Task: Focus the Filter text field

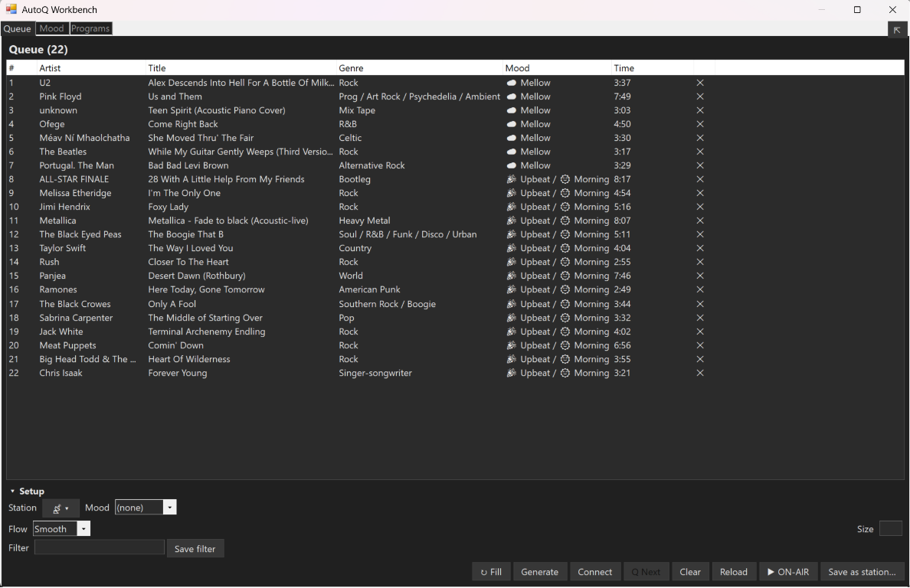Action: [x=100, y=547]
